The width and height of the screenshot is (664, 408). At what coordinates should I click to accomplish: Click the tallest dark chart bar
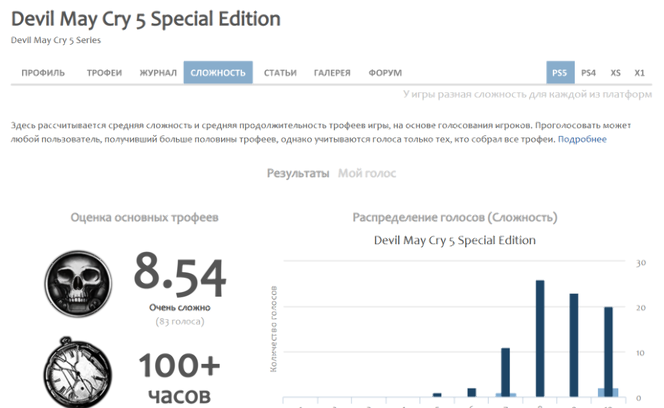(540, 339)
